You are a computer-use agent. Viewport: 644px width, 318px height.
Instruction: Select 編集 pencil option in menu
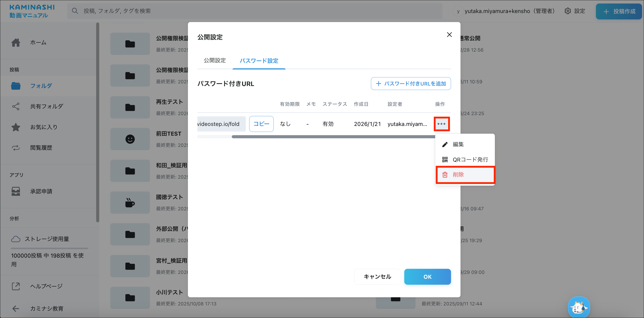click(x=458, y=144)
